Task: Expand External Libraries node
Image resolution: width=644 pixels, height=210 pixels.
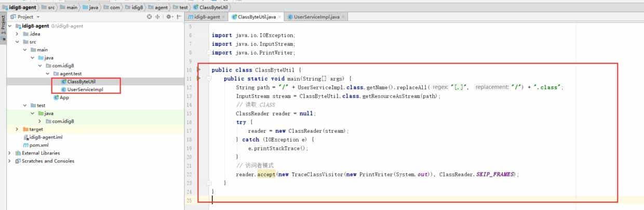Action: 10,153
